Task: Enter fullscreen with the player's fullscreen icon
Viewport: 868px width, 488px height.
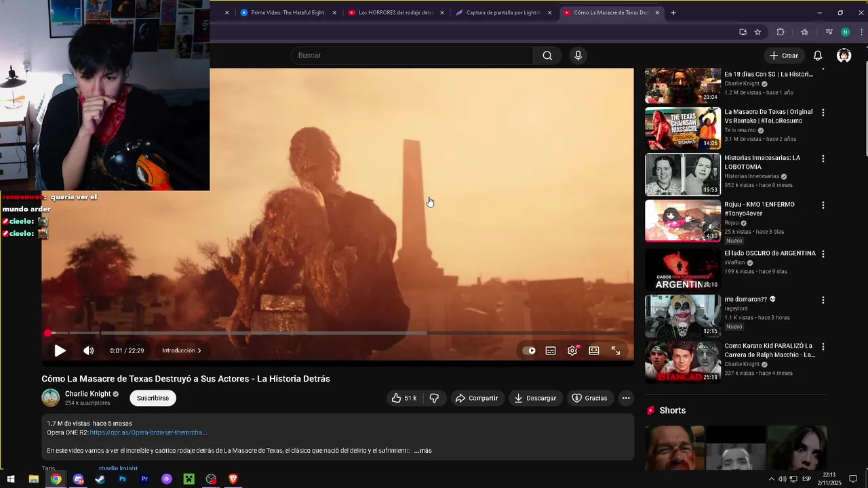Action: [x=616, y=350]
